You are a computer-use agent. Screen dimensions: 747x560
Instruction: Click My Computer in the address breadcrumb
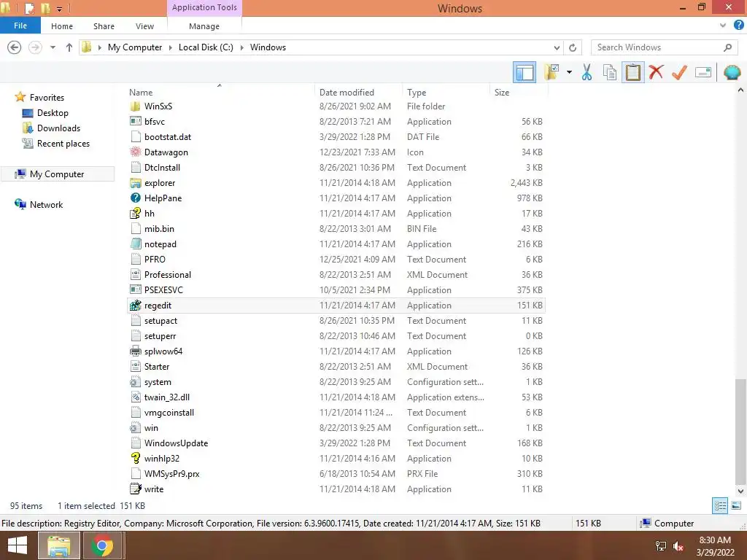(x=135, y=47)
